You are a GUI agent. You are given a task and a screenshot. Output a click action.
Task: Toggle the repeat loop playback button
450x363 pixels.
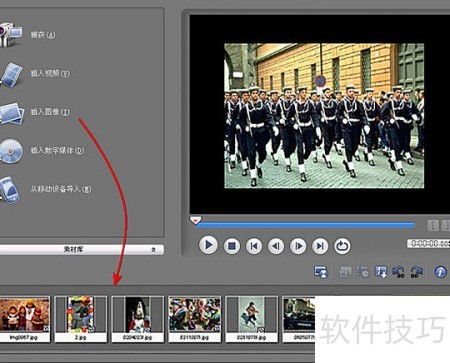pos(342,246)
